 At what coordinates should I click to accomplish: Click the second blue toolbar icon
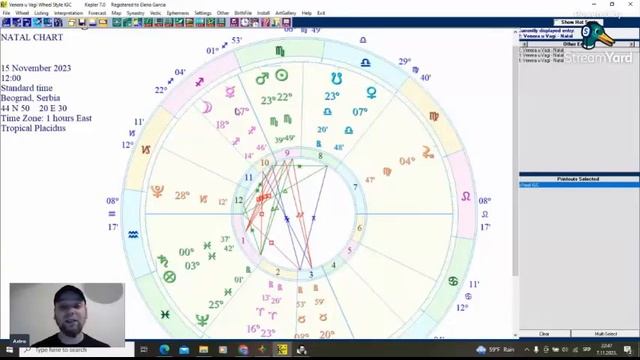pyautogui.click(x=16, y=22)
